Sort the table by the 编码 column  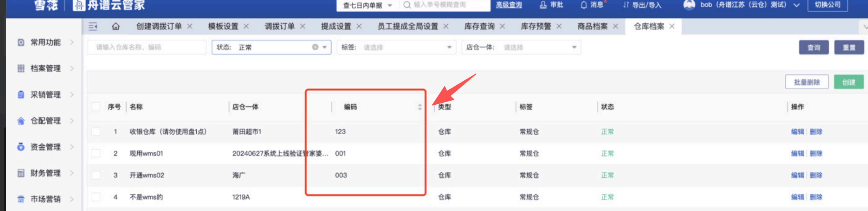(x=420, y=107)
